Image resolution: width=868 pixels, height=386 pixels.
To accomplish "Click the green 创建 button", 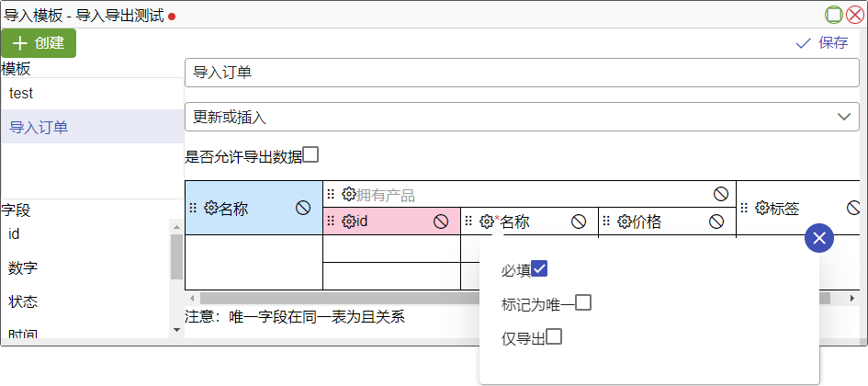I will click(x=39, y=43).
